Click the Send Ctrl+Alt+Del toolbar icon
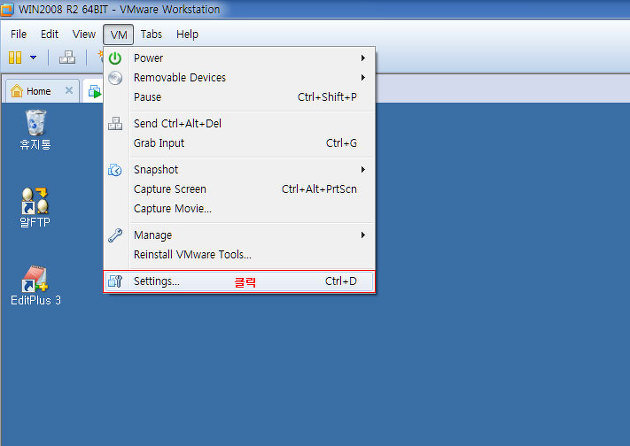 coord(67,57)
